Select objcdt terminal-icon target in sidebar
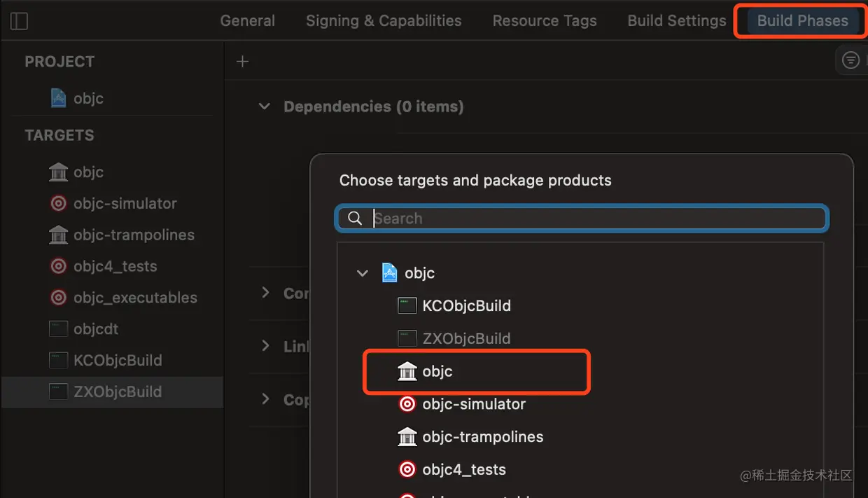Image resolution: width=868 pixels, height=498 pixels. (x=59, y=328)
